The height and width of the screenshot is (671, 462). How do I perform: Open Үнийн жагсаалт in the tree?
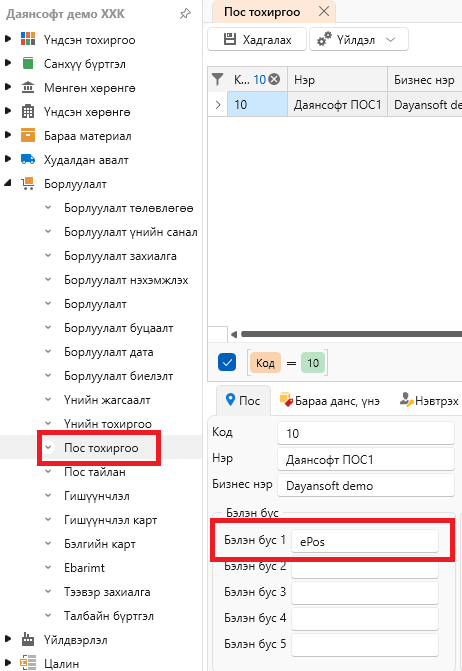(107, 400)
